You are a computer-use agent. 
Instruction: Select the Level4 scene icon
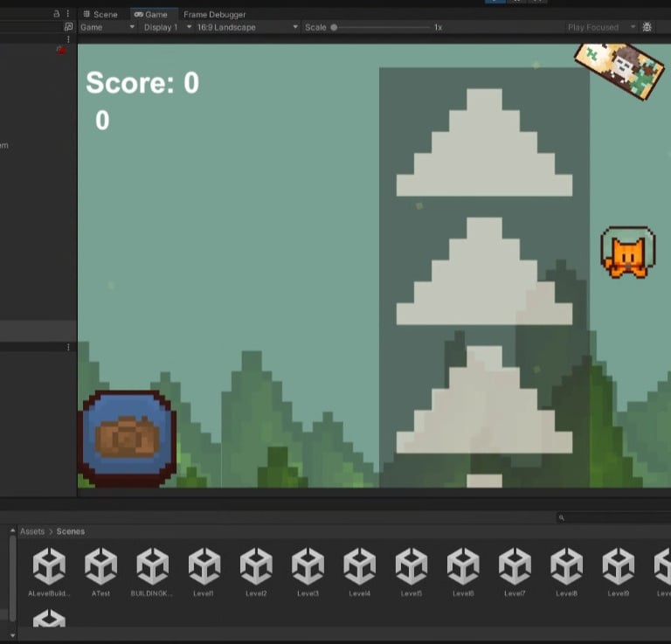click(x=360, y=565)
